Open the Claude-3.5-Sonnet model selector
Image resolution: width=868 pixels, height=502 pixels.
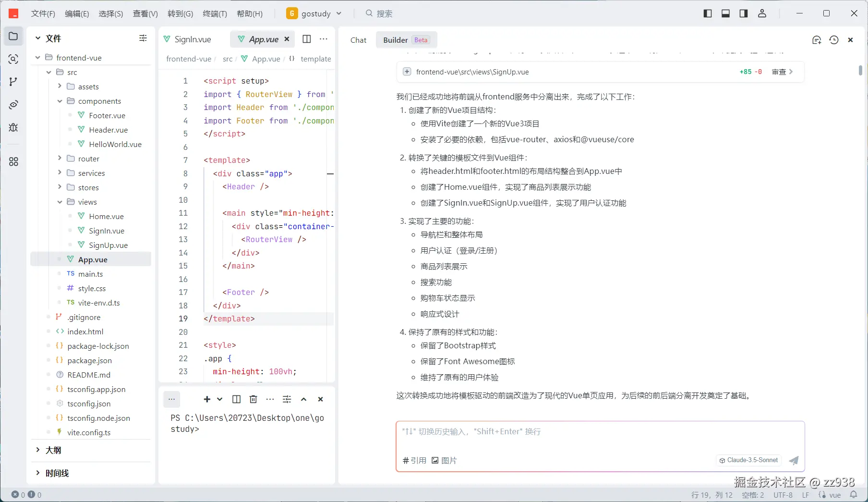pyautogui.click(x=748, y=460)
